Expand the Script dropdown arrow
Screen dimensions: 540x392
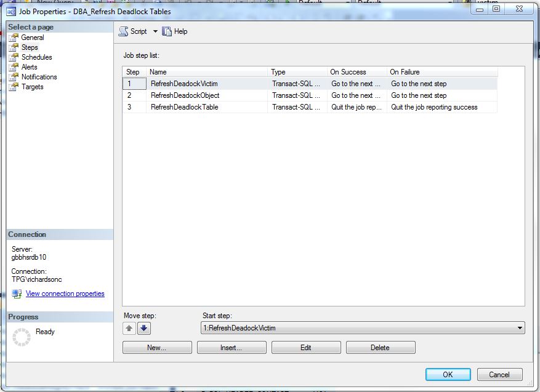(155, 31)
